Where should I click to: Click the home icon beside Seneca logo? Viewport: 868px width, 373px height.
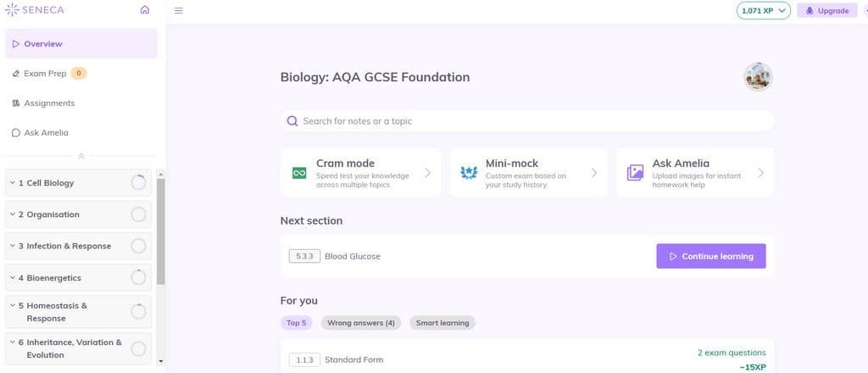click(x=145, y=9)
